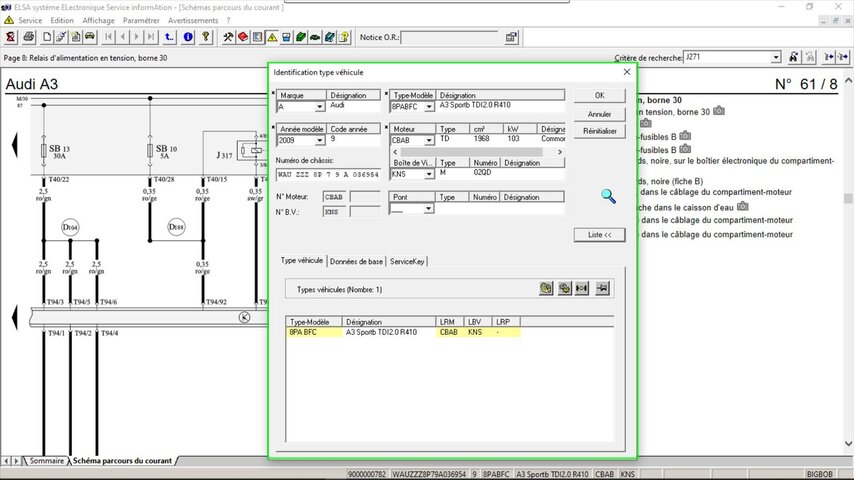The width and height of the screenshot is (854, 480).
Task: Open the Paramétrer menu
Action: [141, 20]
